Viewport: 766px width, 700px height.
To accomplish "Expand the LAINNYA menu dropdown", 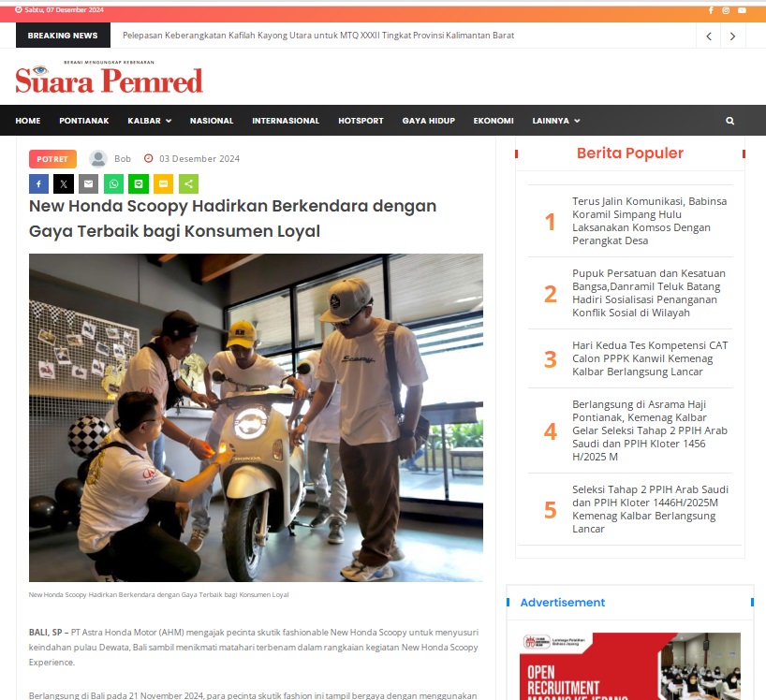I will (x=556, y=121).
